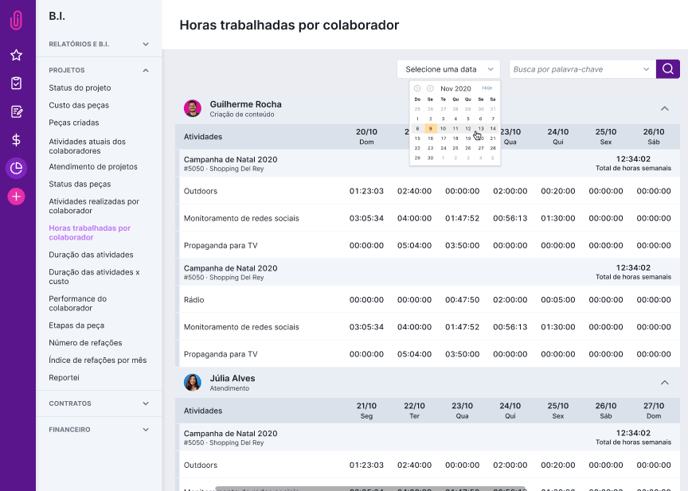Viewport: 688px width, 491px height.
Task: Expand the Financeiro section
Action: tap(146, 430)
